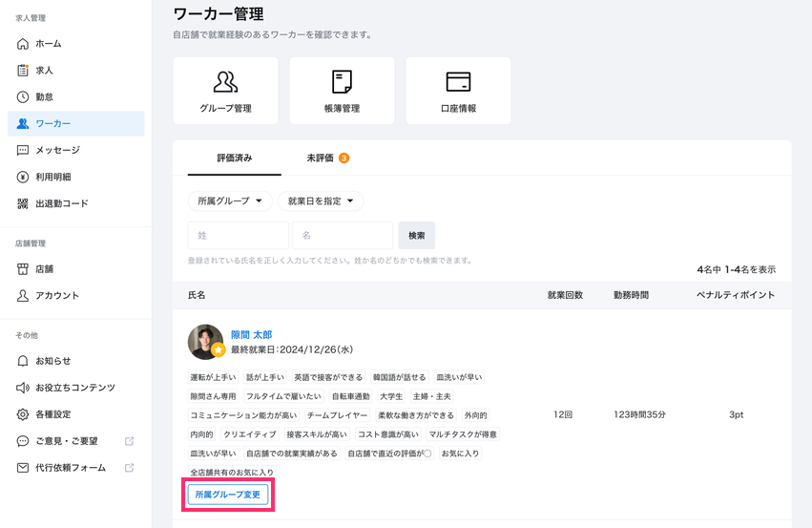Switch to the 評価済み tab
This screenshot has width=812, height=528.
click(235, 158)
